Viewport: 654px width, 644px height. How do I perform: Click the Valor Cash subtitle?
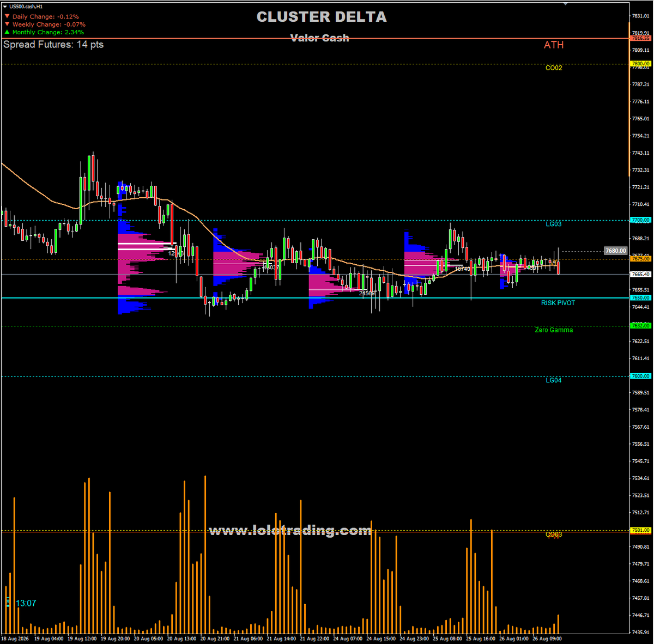(320, 38)
